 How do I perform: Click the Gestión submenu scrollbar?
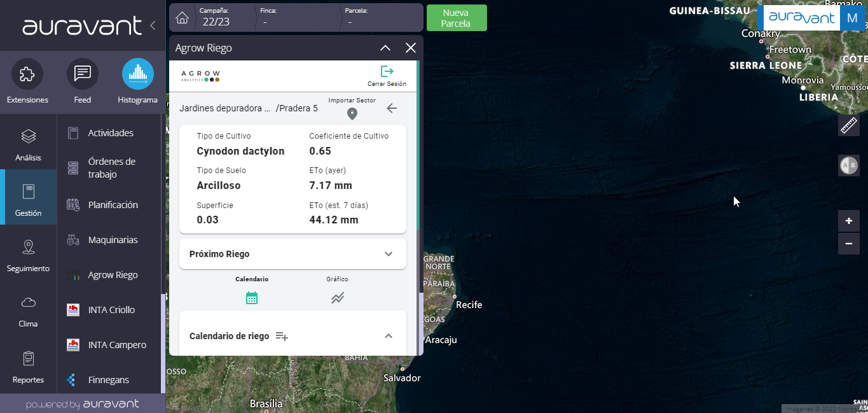click(163, 344)
